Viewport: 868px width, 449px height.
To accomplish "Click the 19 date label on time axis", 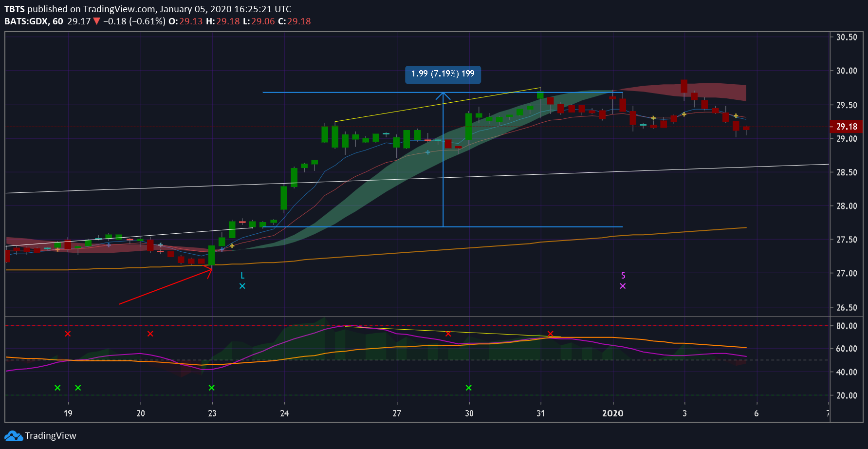I will (68, 413).
